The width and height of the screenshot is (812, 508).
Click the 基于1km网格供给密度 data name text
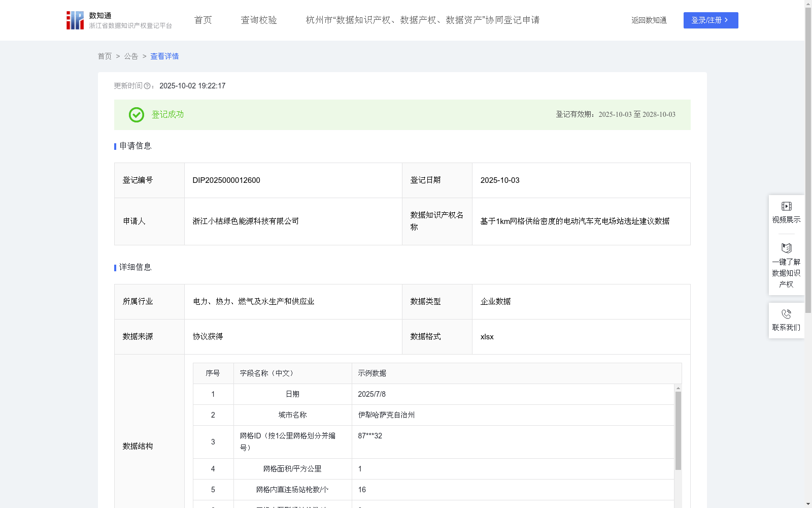575,221
